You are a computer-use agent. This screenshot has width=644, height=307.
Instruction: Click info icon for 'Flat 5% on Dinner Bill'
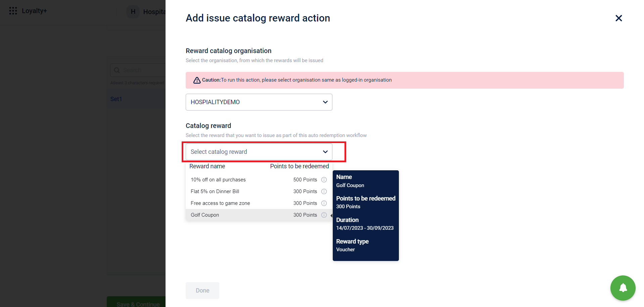point(324,191)
